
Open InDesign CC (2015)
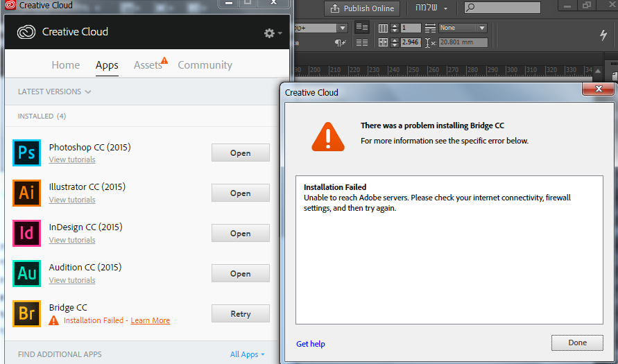(x=241, y=233)
